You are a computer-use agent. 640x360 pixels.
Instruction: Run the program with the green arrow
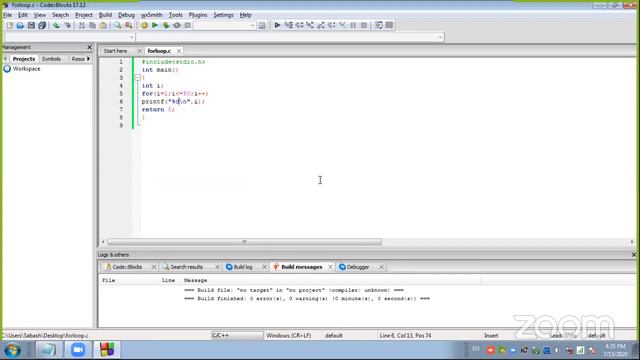pyautogui.click(x=155, y=25)
